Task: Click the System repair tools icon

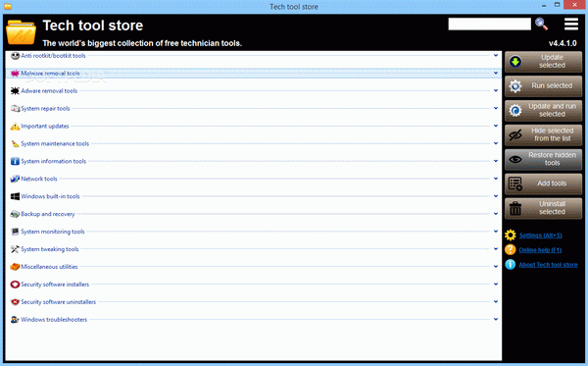Action: [x=15, y=109]
